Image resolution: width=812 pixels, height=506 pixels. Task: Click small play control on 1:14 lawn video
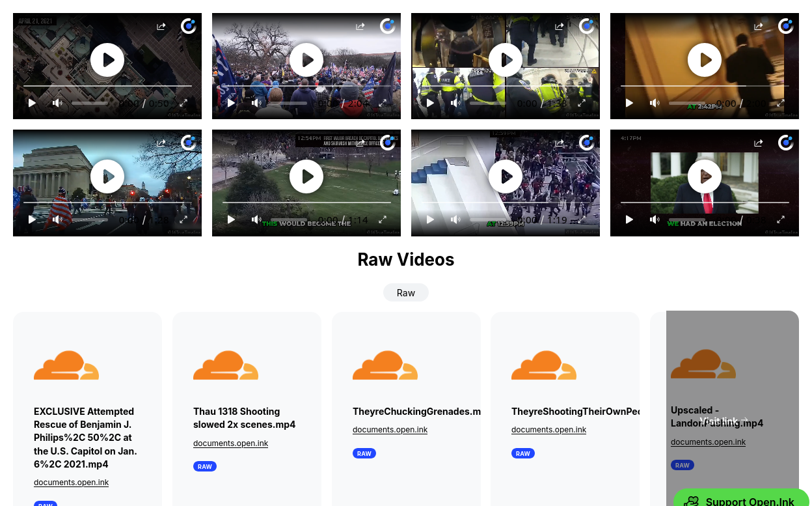pos(231,219)
